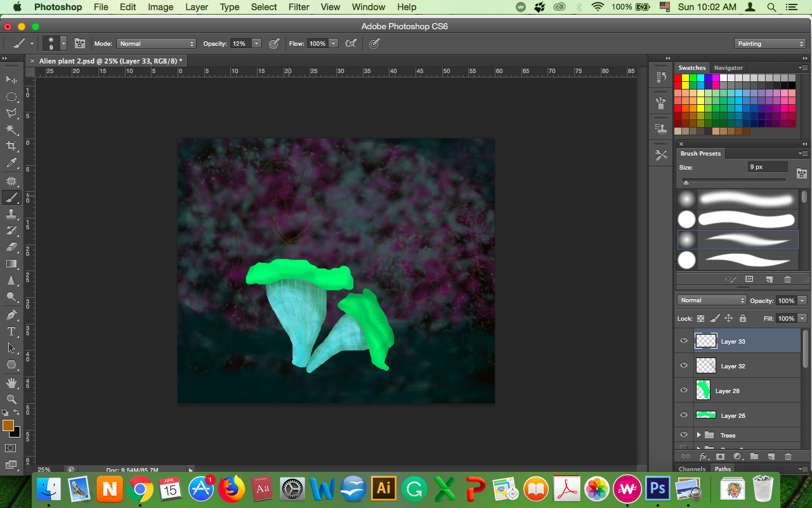Viewport: 812px width, 508px height.
Task: Select the Horizontal Type tool
Action: [x=11, y=331]
